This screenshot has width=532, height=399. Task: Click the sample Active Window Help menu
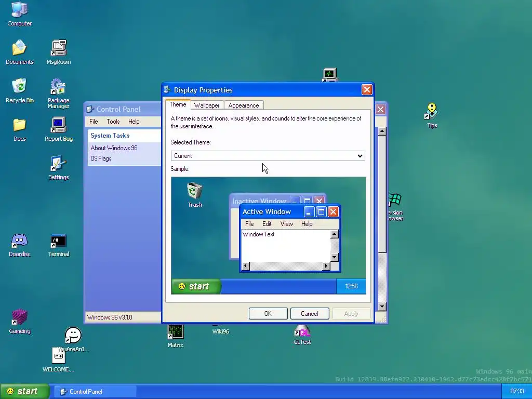coord(307,224)
